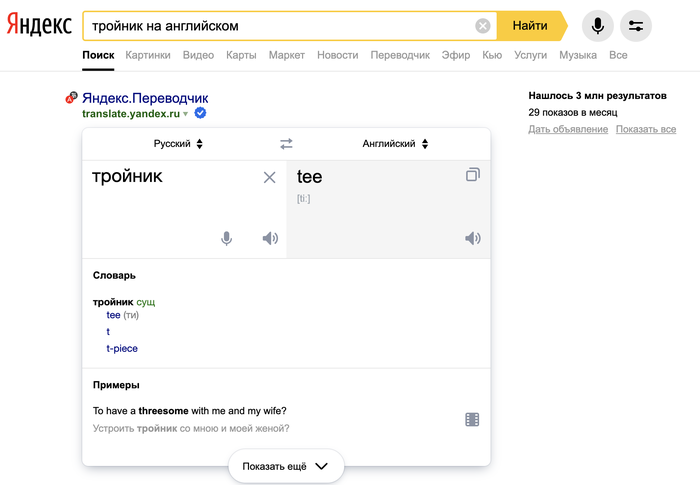Swap translation languages arrows icon
Image resolution: width=700 pixels, height=485 pixels.
287,144
